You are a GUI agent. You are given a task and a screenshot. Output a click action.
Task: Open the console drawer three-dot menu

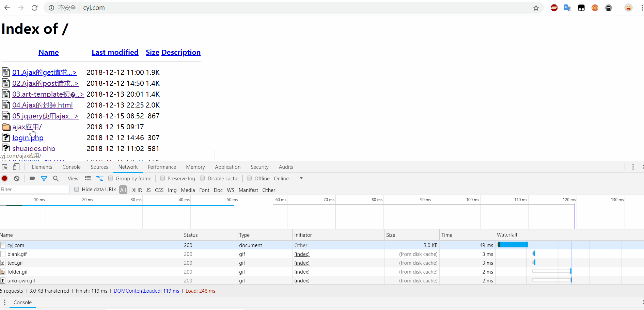(x=5, y=303)
